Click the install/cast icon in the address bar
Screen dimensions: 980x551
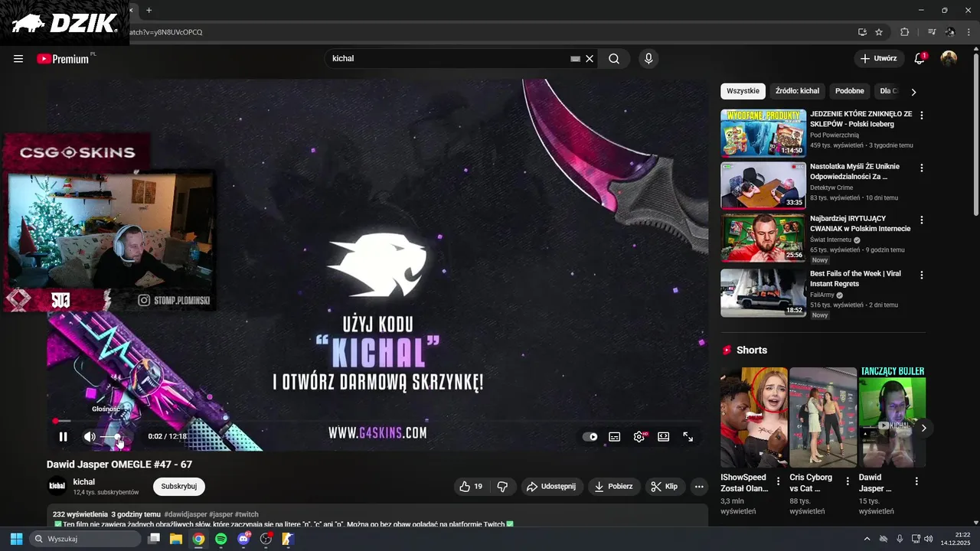tap(862, 32)
